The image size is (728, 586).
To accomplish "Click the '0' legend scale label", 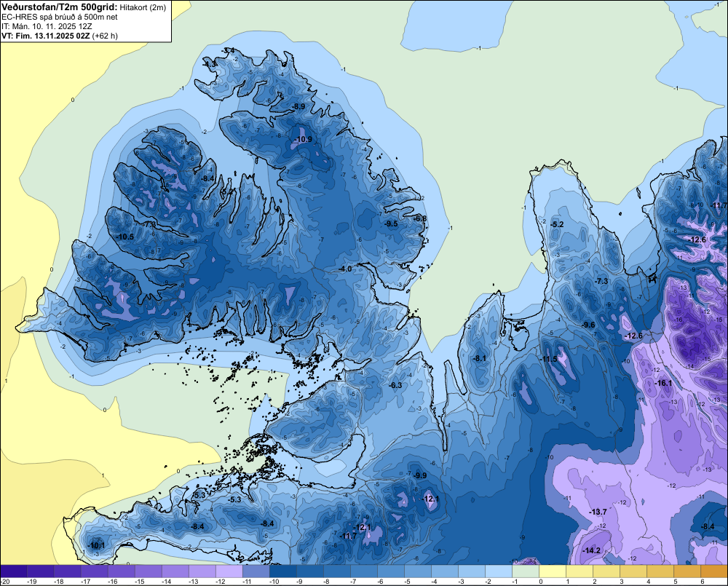I will [541, 582].
